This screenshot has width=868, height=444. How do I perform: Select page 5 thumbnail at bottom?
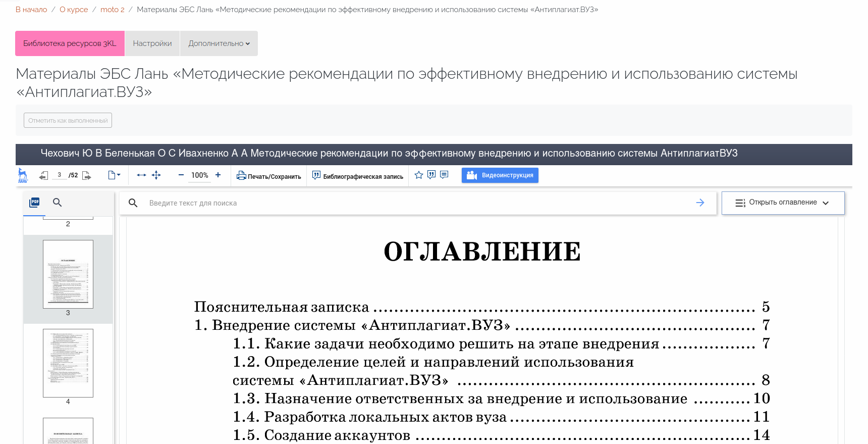coord(68,431)
